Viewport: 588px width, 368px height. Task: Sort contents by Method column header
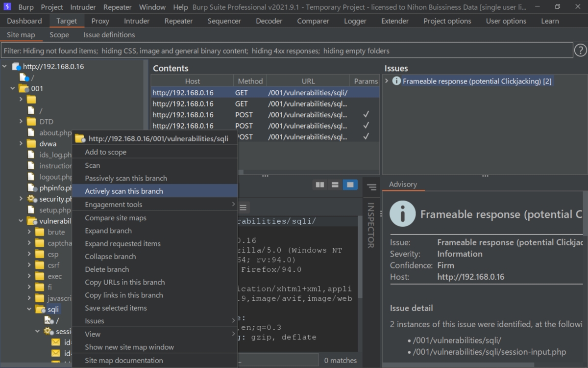pos(250,81)
